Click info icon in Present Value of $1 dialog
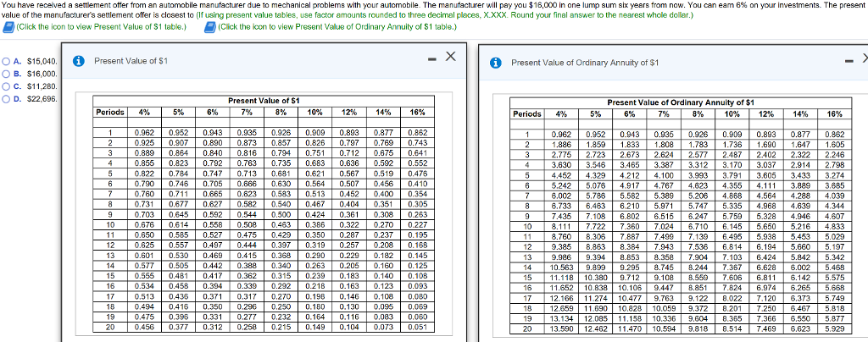 79,61
